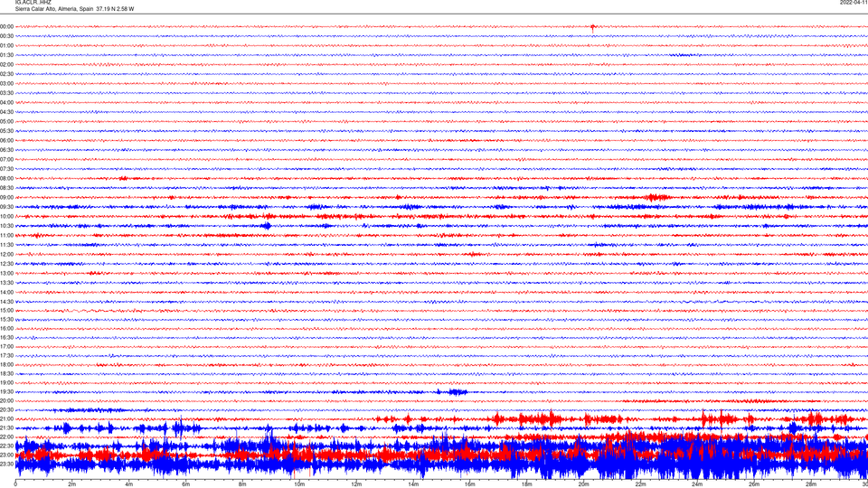Click the 22m tick on the minutes axis
The width and height of the screenshot is (868, 488).
640,484
